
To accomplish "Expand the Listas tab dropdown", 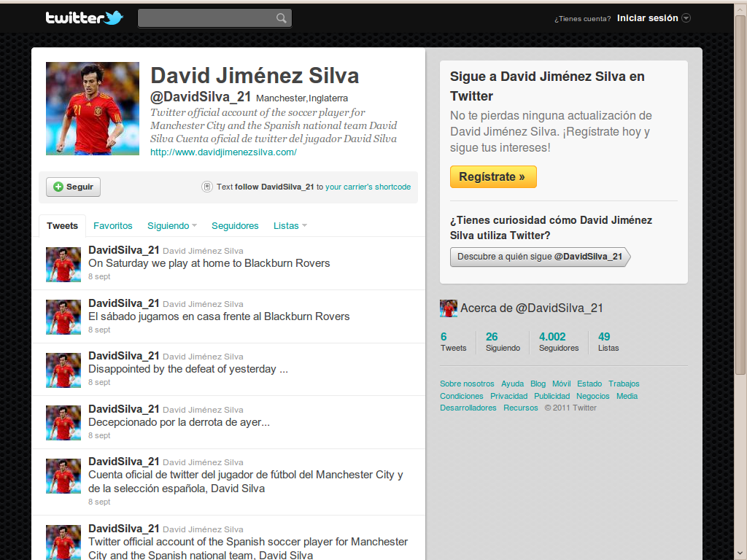I will click(303, 226).
